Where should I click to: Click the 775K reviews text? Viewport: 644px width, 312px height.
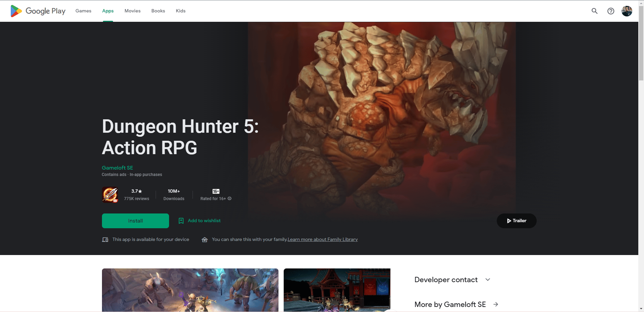(137, 199)
